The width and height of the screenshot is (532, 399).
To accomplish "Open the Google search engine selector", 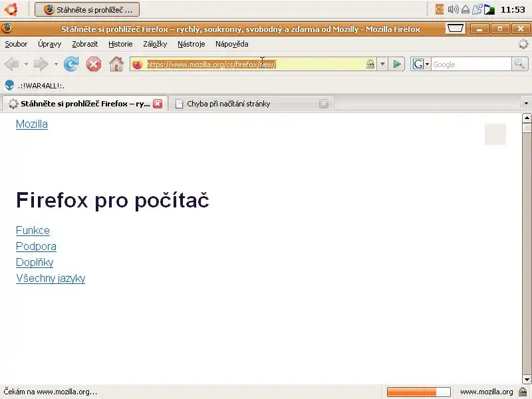I will click(x=421, y=64).
